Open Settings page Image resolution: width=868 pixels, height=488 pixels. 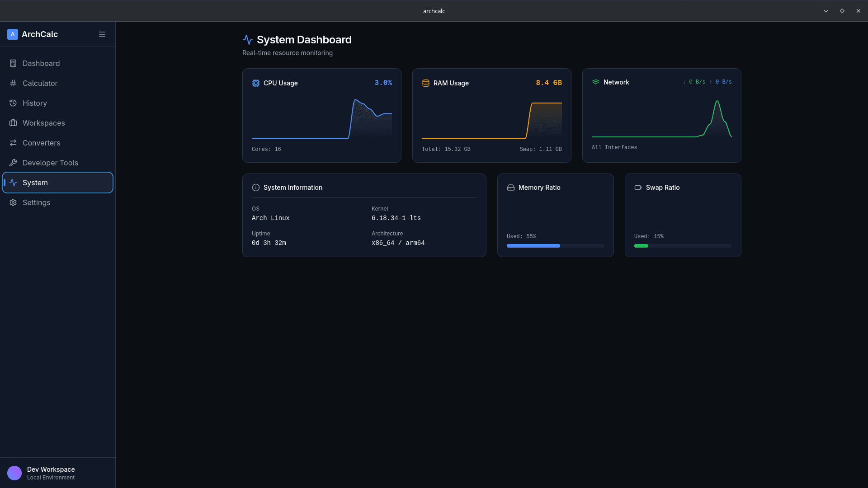tap(57, 202)
